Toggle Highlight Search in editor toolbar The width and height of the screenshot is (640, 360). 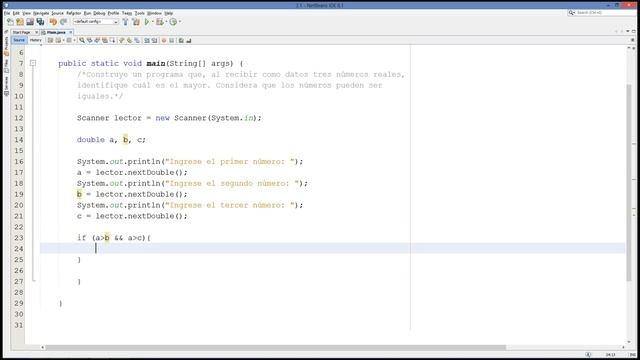(104, 40)
